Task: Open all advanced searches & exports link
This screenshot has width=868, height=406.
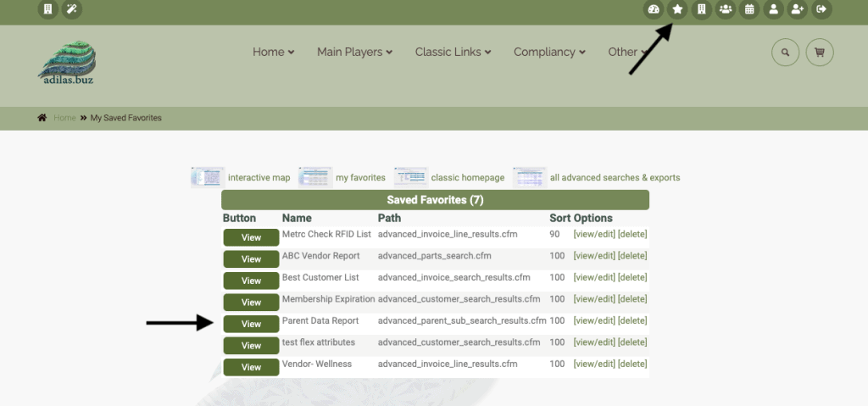Action: 615,178
